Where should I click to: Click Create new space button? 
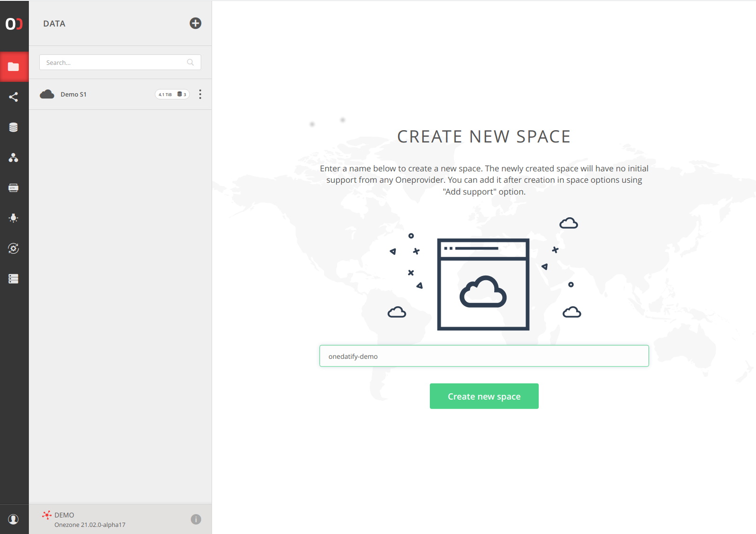(484, 396)
